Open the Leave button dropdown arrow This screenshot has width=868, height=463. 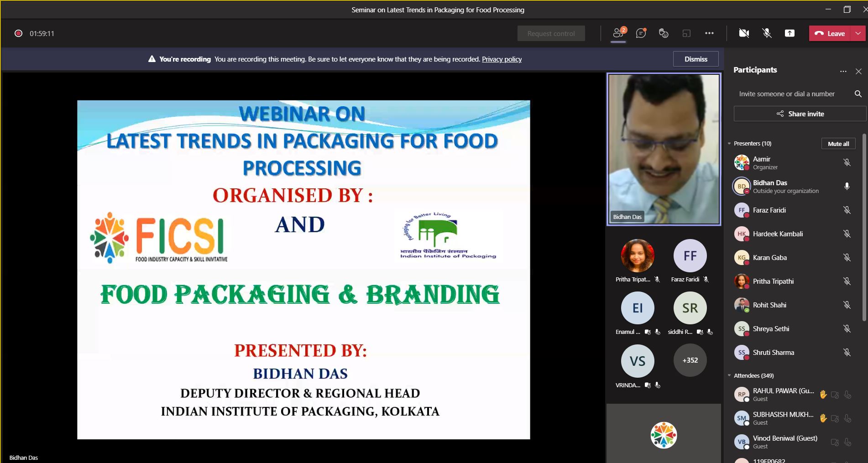click(857, 33)
